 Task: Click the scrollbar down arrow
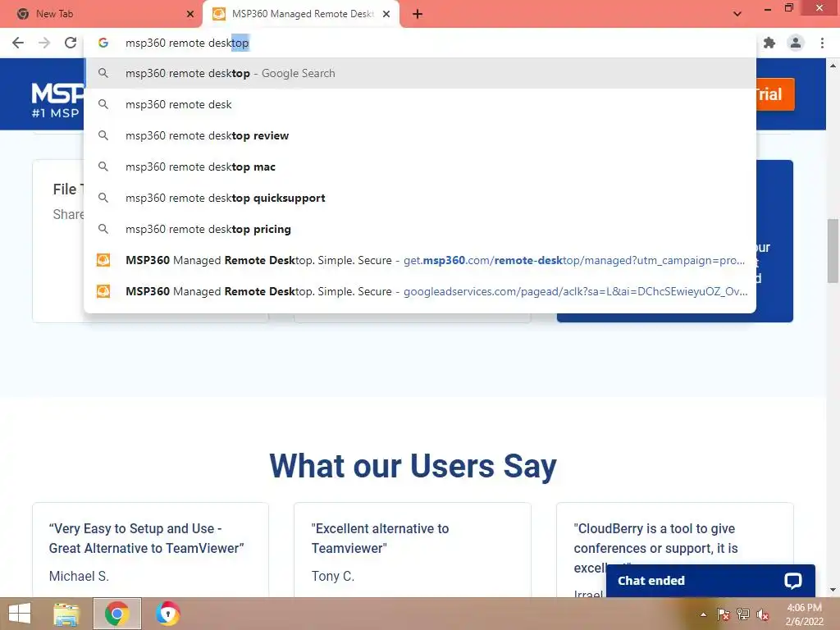click(833, 591)
